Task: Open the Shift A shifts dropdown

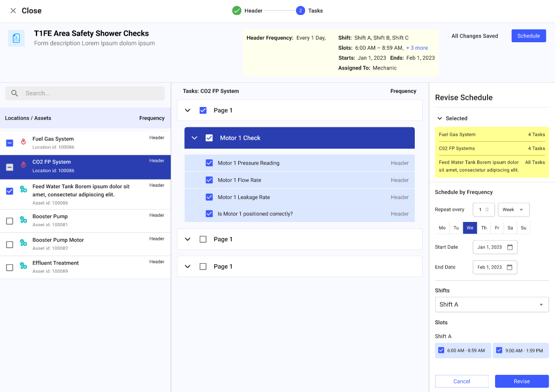Action: pos(492,304)
